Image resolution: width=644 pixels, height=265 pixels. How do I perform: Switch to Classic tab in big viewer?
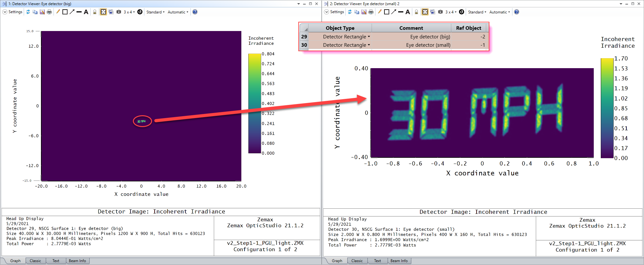[x=36, y=261]
